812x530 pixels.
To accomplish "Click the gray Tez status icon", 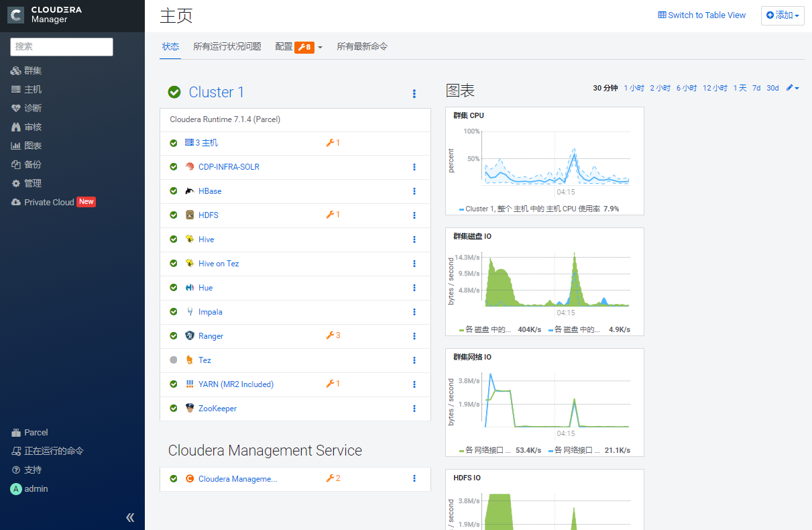I will pos(174,360).
